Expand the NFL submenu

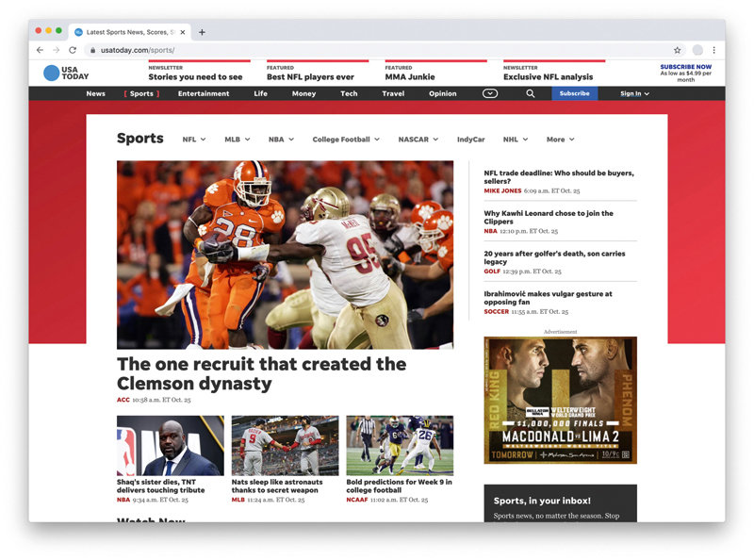[194, 139]
